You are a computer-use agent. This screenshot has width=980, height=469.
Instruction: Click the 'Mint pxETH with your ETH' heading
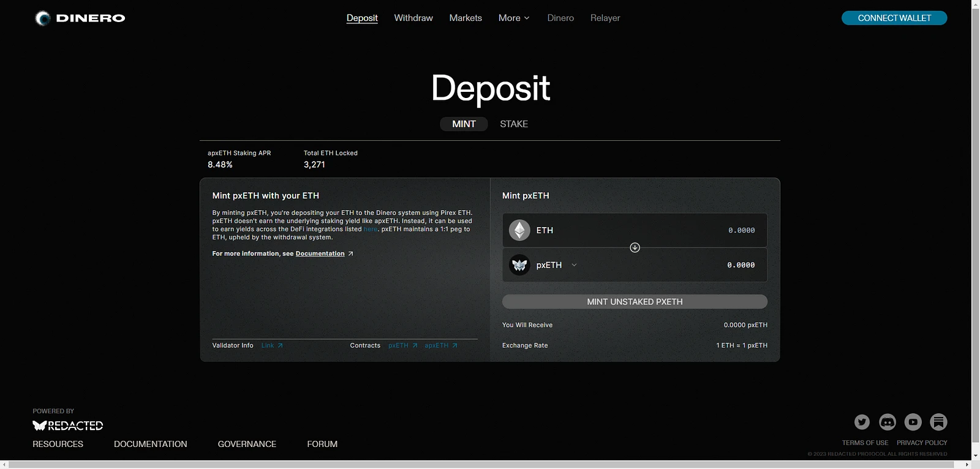point(265,196)
